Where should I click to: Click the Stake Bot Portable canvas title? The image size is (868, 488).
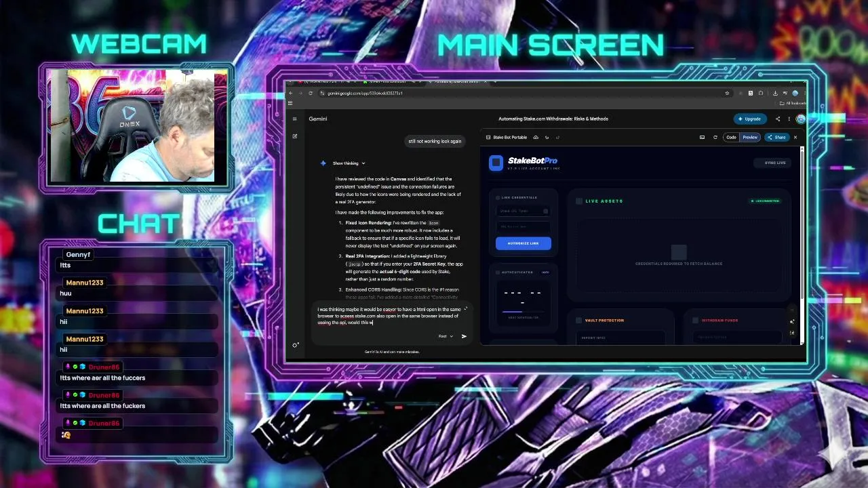510,137
